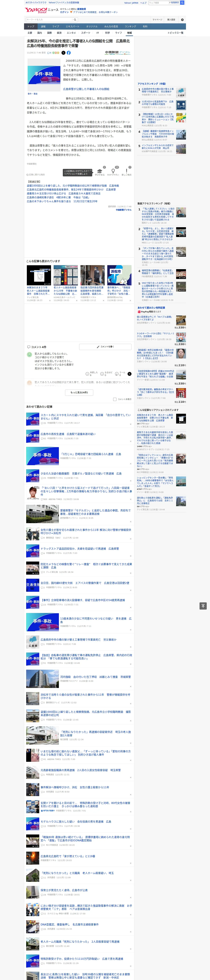Open related link 歳暮用カキ注文受け付け停止広がる

(x=64, y=194)
